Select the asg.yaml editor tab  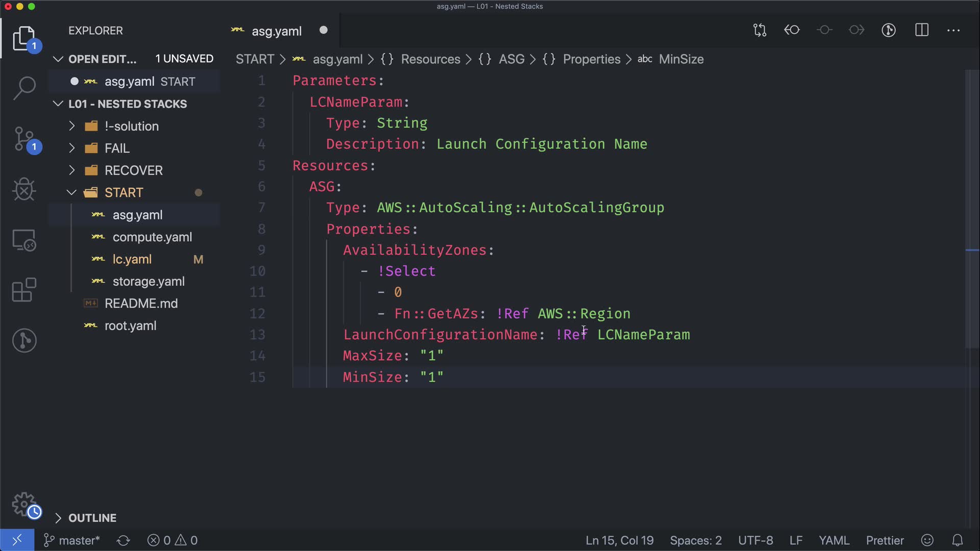pos(276,31)
